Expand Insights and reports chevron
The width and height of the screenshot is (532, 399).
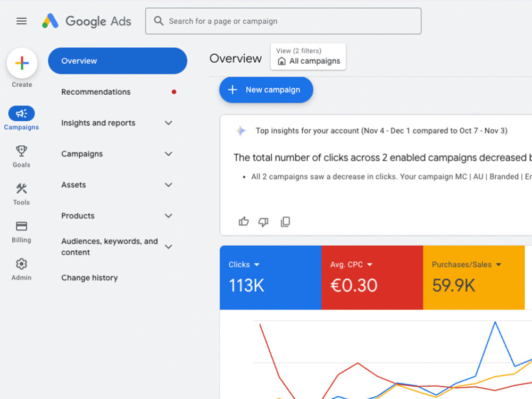click(x=168, y=123)
